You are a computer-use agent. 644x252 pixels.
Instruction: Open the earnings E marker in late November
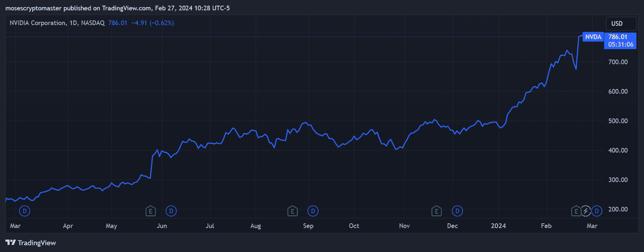[436, 211]
